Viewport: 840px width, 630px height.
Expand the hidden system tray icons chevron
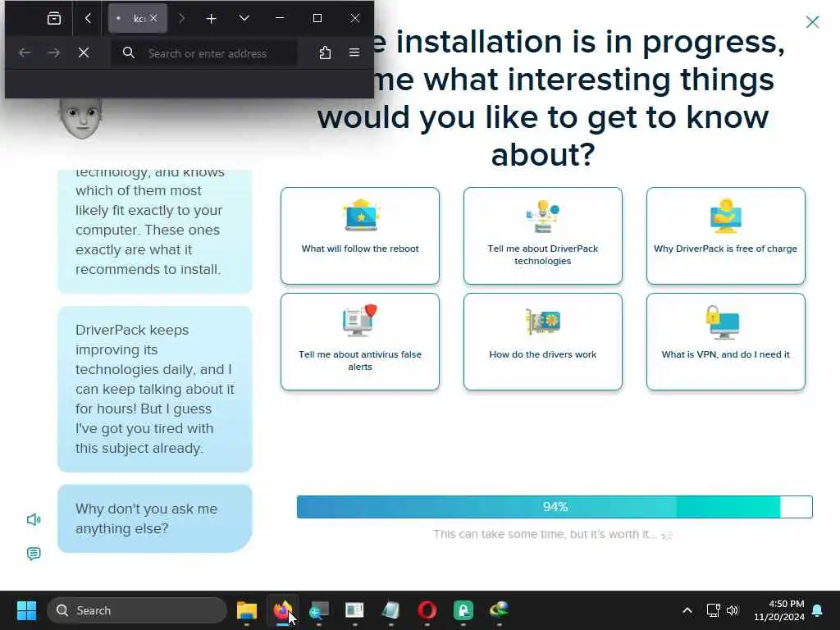pos(687,610)
